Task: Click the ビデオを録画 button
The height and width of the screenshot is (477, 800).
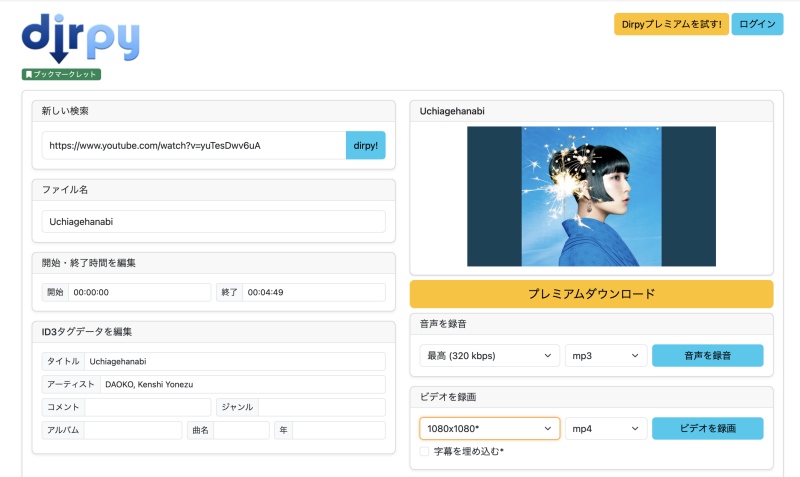Action: coord(708,429)
